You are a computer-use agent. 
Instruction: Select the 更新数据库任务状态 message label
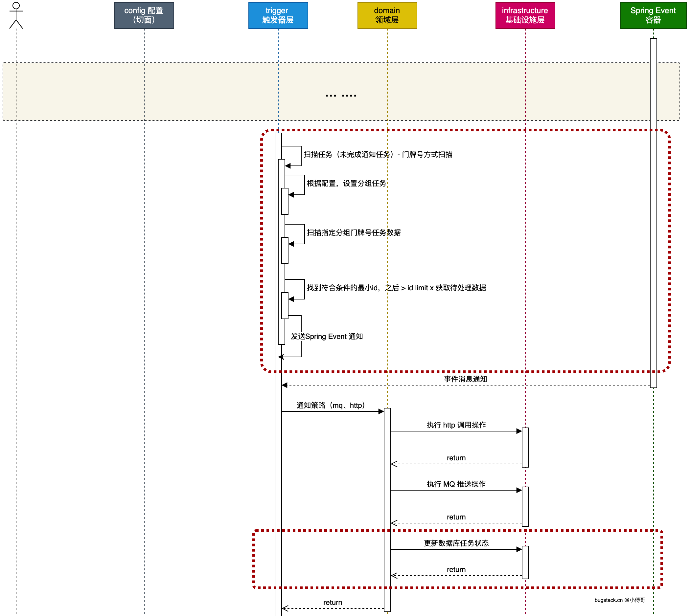pos(456,543)
